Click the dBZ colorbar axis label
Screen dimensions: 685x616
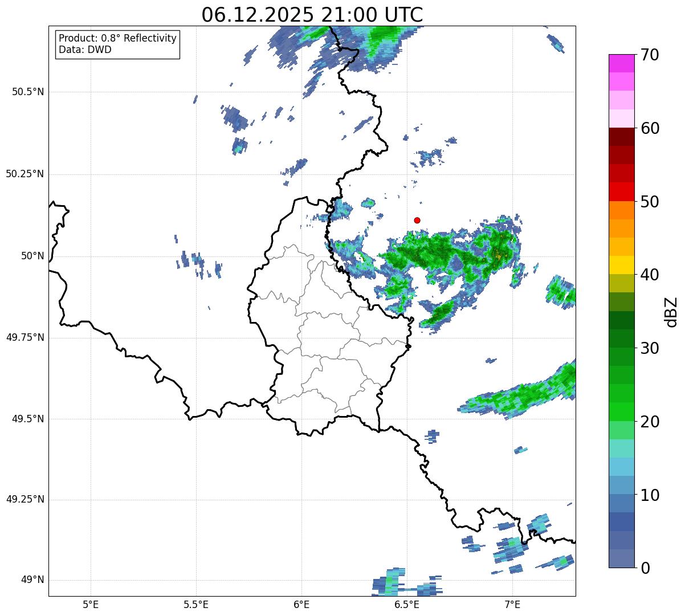coord(672,311)
